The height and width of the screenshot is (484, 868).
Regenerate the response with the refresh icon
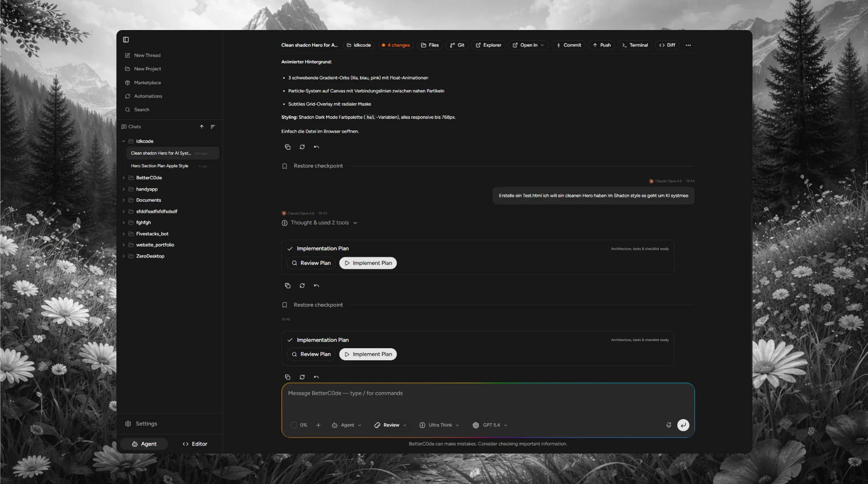click(302, 147)
